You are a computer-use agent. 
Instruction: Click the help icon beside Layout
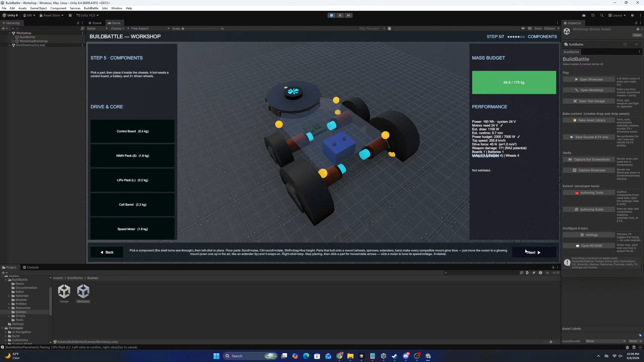632,15
